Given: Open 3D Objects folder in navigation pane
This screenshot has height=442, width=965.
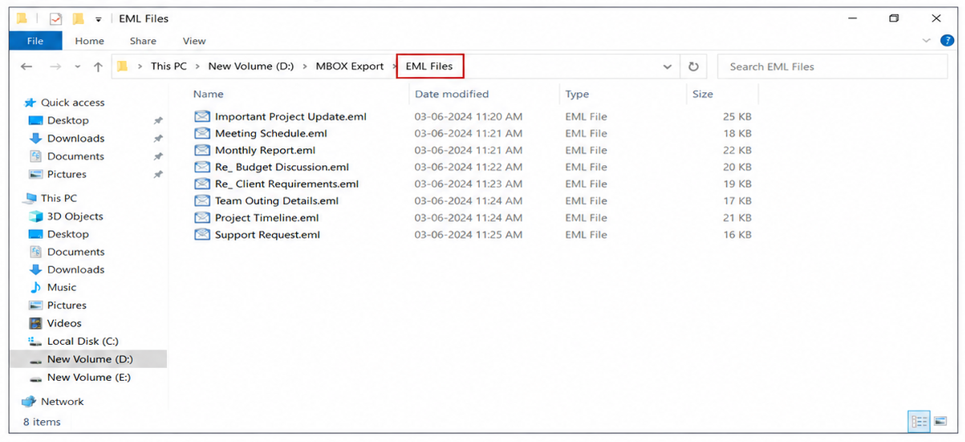Looking at the screenshot, I should [x=75, y=216].
